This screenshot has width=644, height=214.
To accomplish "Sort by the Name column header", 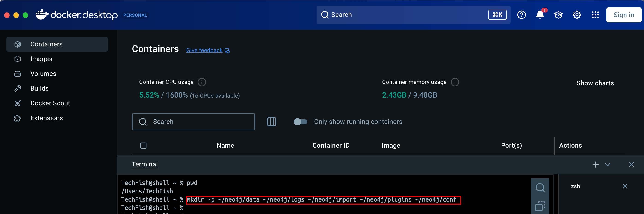I will click(225, 146).
